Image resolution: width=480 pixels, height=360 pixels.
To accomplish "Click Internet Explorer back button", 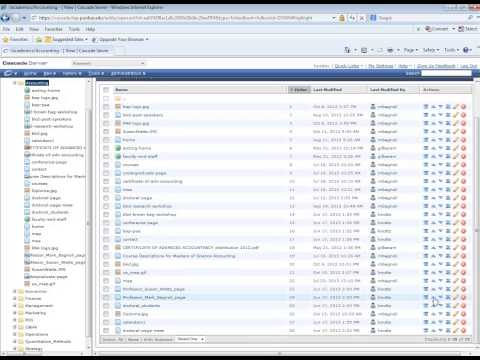I will click(6, 18).
